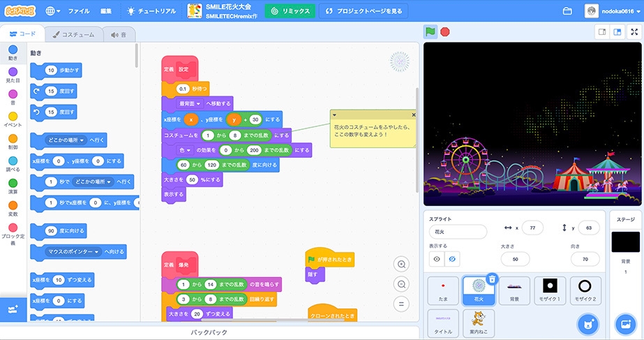Select the 変数 block category
The image size is (644, 340).
tap(13, 209)
